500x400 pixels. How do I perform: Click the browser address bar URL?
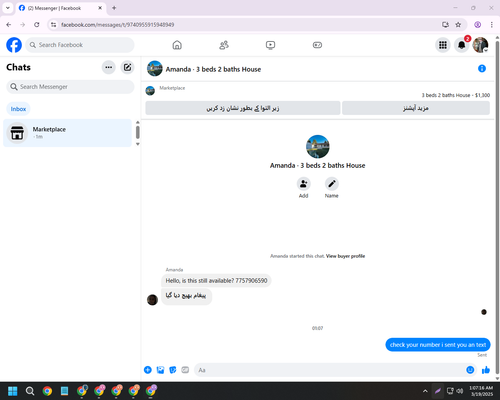(118, 25)
